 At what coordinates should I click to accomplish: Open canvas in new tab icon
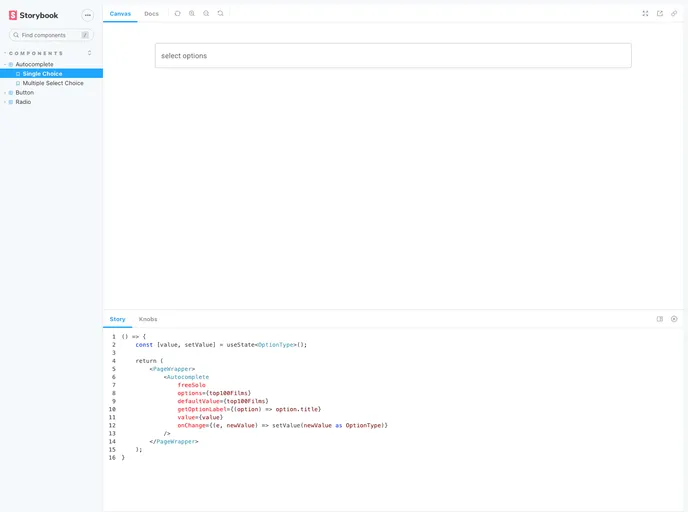pyautogui.click(x=659, y=14)
